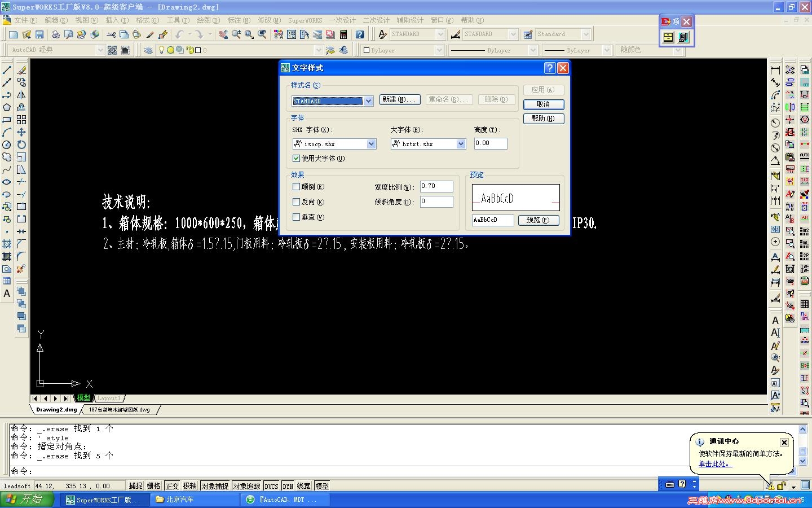Expand the layer list dropdown
The image size is (812, 508).
(319, 50)
